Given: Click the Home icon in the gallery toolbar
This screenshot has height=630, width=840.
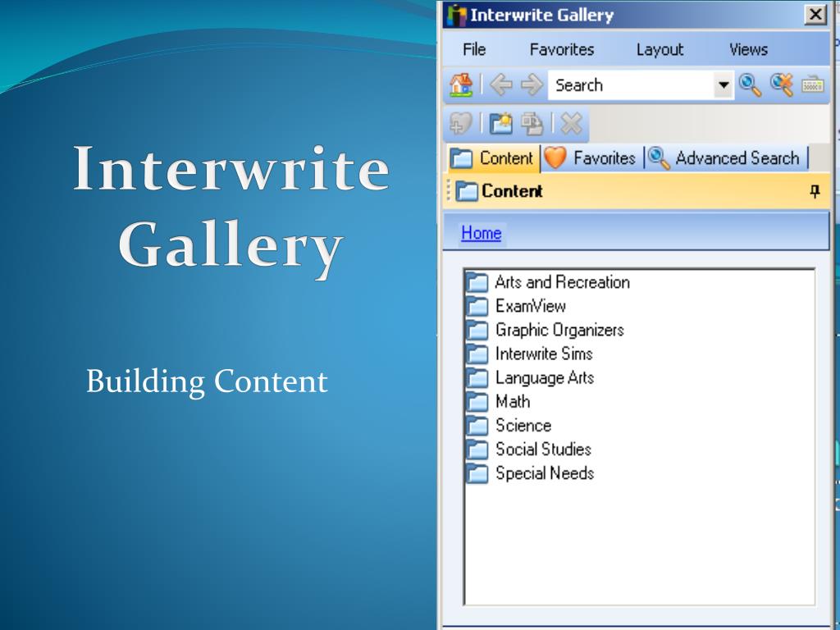Looking at the screenshot, I should point(461,85).
